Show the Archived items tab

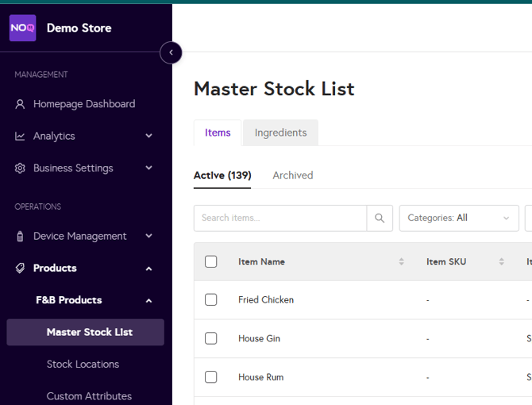point(292,175)
